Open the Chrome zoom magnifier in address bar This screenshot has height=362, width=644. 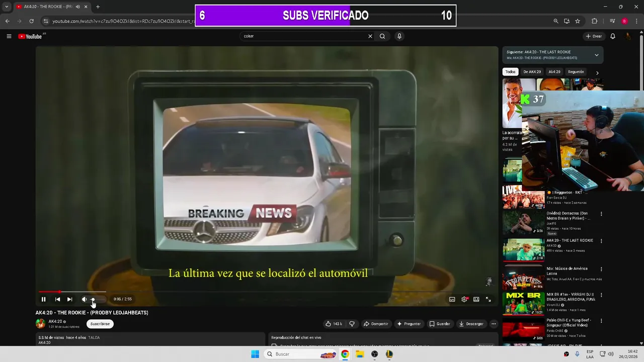(555, 21)
